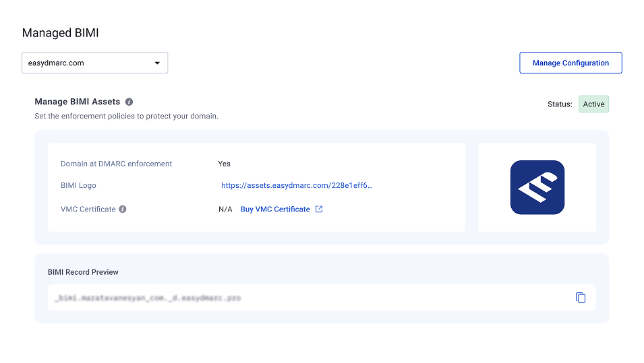Screen dimensions: 644x363
Task: Click the EasyDMARC BIMI logo thumbnail
Action: coord(537,187)
